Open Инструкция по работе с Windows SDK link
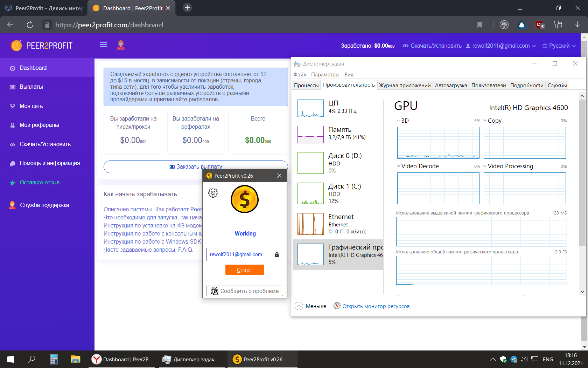 (153, 242)
